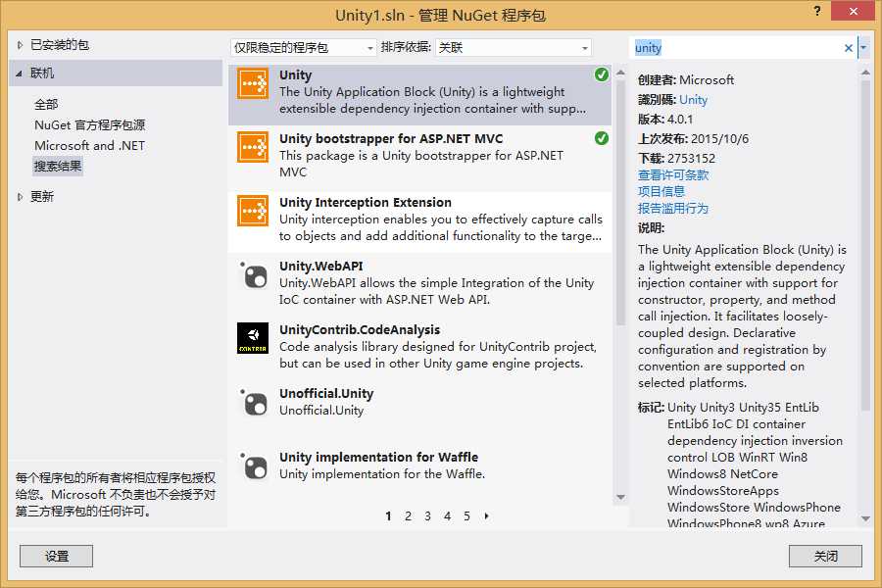The image size is (882, 588).
Task: Go to results page 4
Action: coord(447,516)
